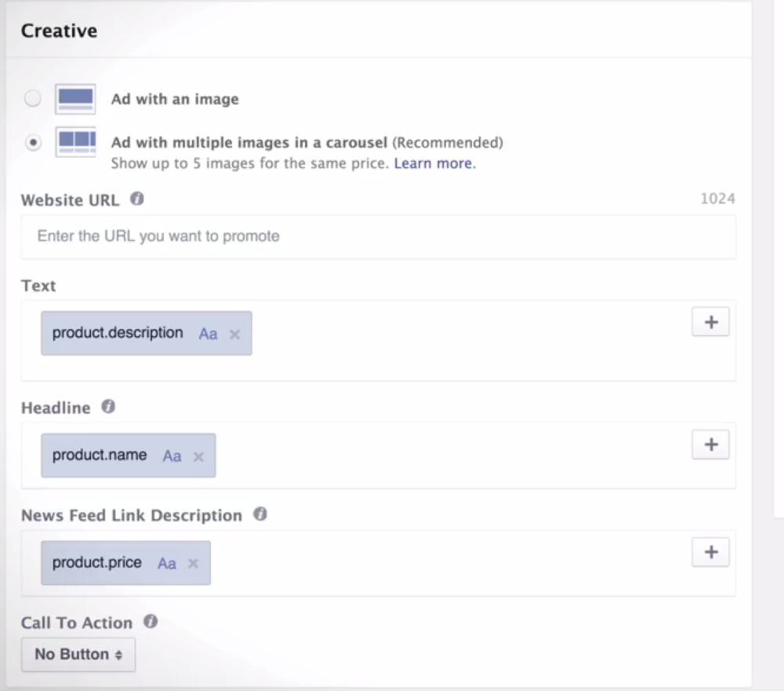The height and width of the screenshot is (691, 784).
Task: Remove the product.price tag
Action: tap(194, 563)
